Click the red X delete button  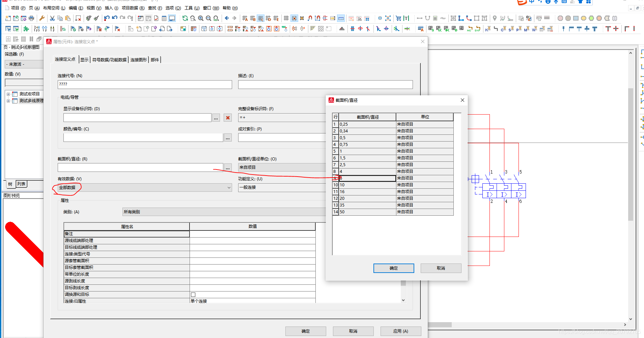[x=228, y=118]
